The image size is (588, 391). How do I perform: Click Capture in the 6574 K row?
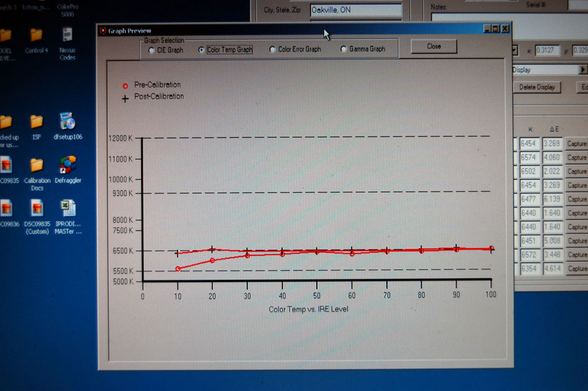pyautogui.click(x=576, y=158)
